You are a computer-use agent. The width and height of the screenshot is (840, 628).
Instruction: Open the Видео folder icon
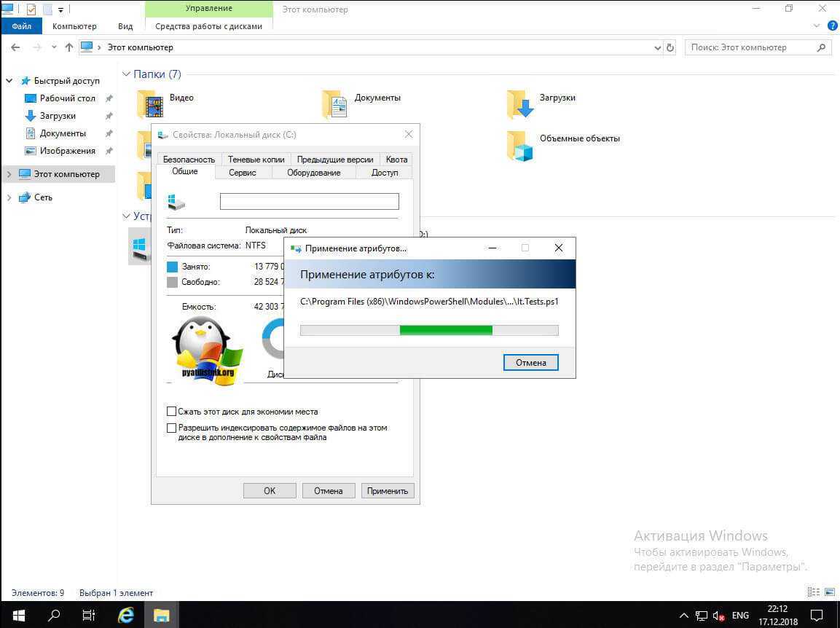click(x=150, y=104)
